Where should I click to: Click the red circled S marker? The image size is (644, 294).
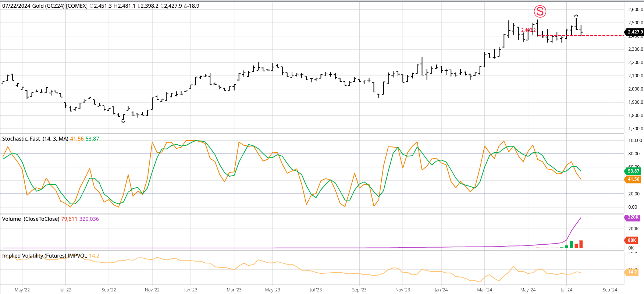(x=540, y=12)
